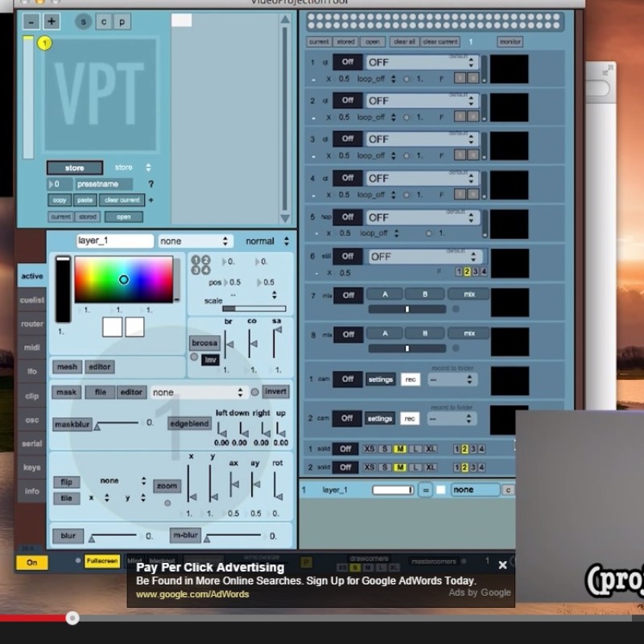
Task: Click the question mark help icon beside presetname
Action: 151,184
